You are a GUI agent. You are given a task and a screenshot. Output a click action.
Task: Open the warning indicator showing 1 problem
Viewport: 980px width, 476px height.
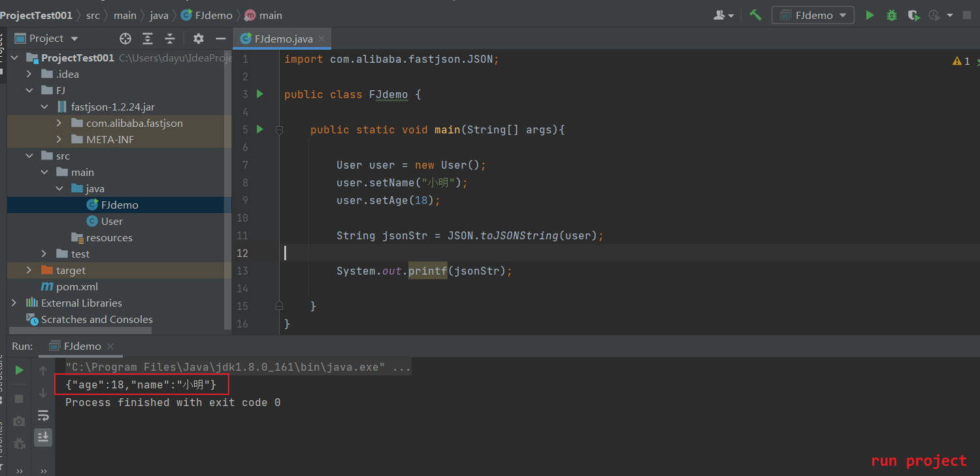[961, 61]
